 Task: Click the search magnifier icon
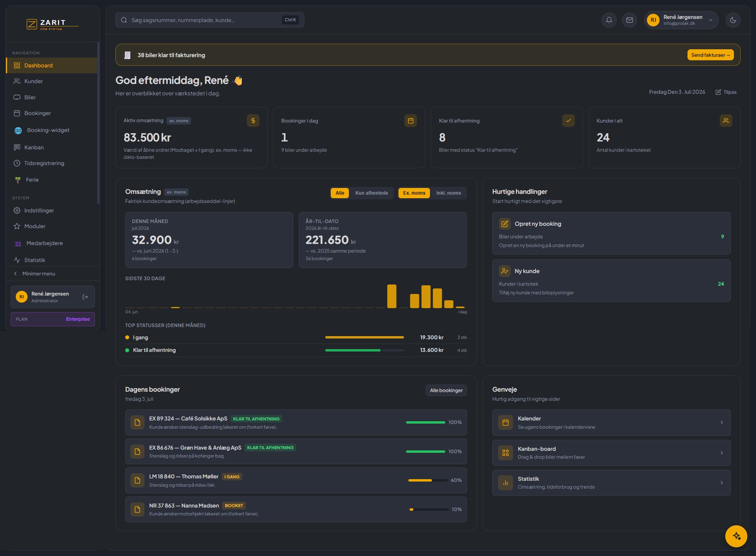[124, 20]
